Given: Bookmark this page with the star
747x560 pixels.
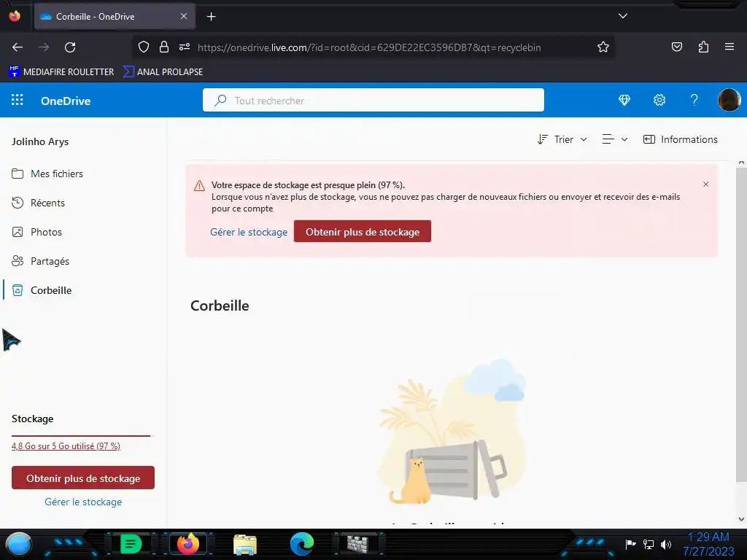Looking at the screenshot, I should click(x=603, y=47).
